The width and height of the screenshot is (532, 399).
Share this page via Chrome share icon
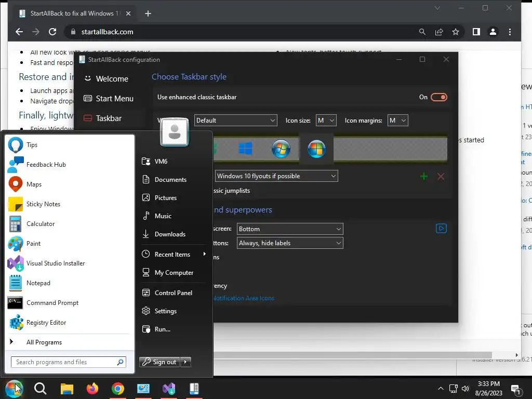[x=439, y=32]
